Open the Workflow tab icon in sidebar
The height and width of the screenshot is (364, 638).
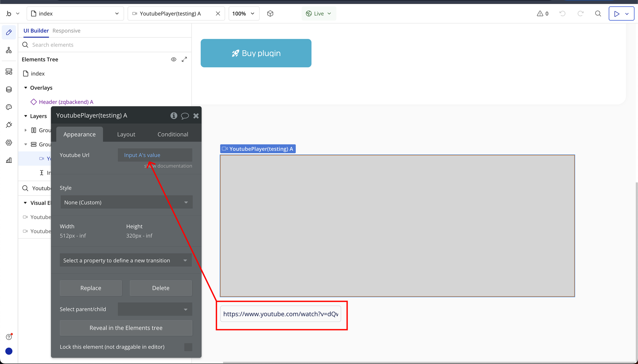pyautogui.click(x=9, y=50)
